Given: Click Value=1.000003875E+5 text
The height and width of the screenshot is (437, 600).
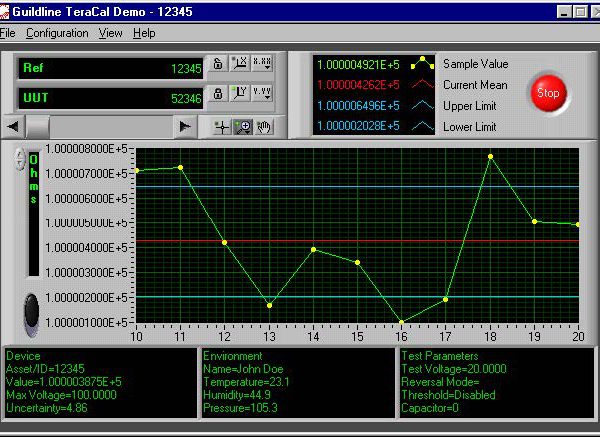Looking at the screenshot, I should coord(64,382).
